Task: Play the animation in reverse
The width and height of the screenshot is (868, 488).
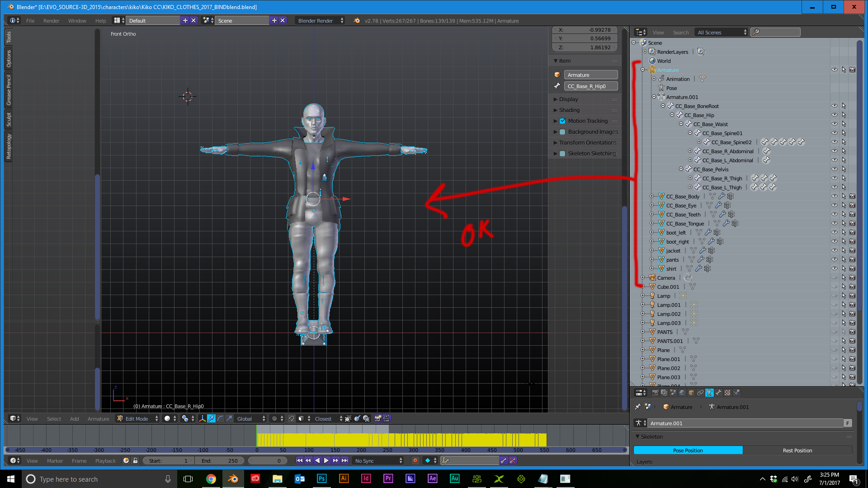Action: coord(317,460)
